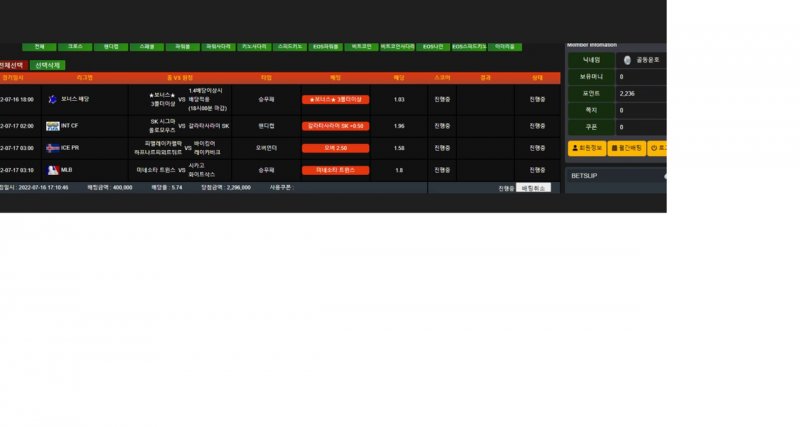The height and width of the screenshot is (427, 800).
Task: Click the MLB league logo icon
Action: [x=53, y=170]
